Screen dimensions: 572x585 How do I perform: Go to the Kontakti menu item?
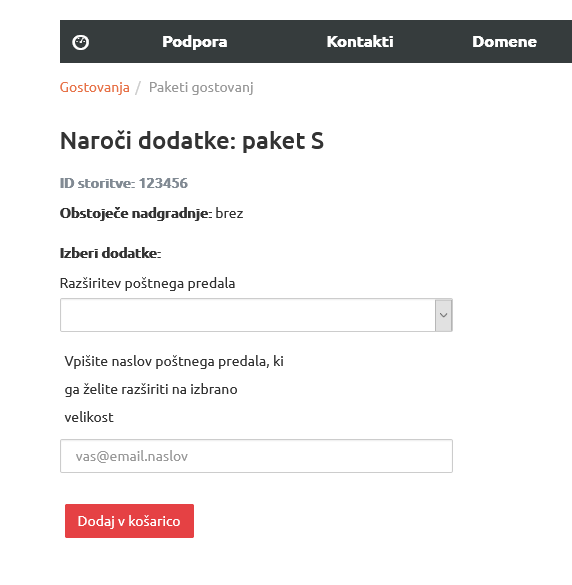(x=360, y=41)
